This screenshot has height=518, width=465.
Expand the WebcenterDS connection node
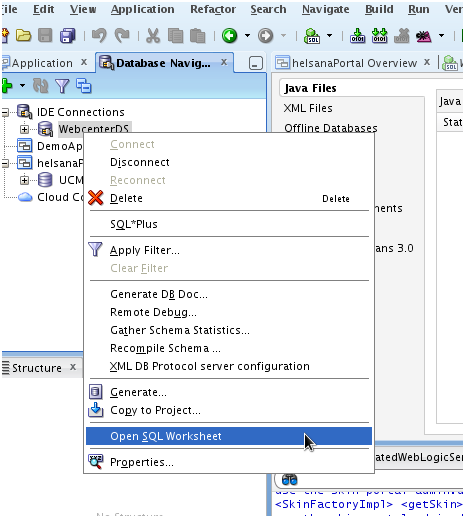point(24,129)
